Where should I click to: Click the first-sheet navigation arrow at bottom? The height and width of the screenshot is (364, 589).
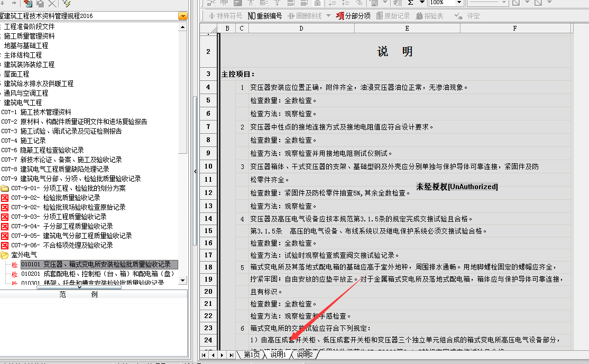[204, 355]
